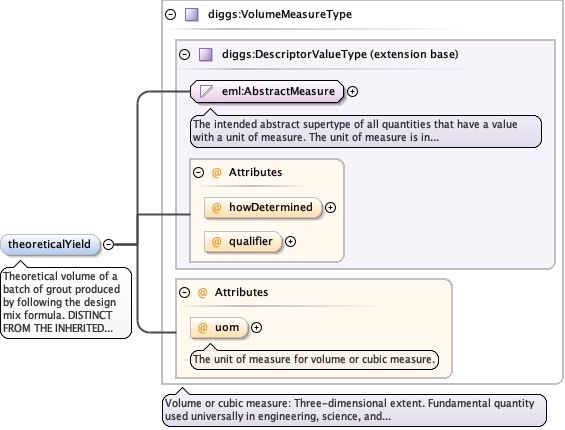
Task: Select the eml:AbstractMeasure element node
Action: click(x=267, y=92)
